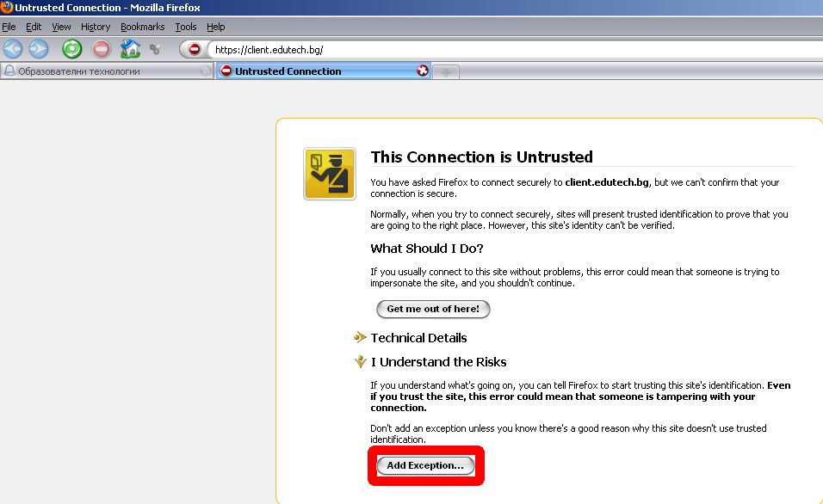Click the Firefox logo in the title bar
The image size is (823, 504).
tap(7, 8)
